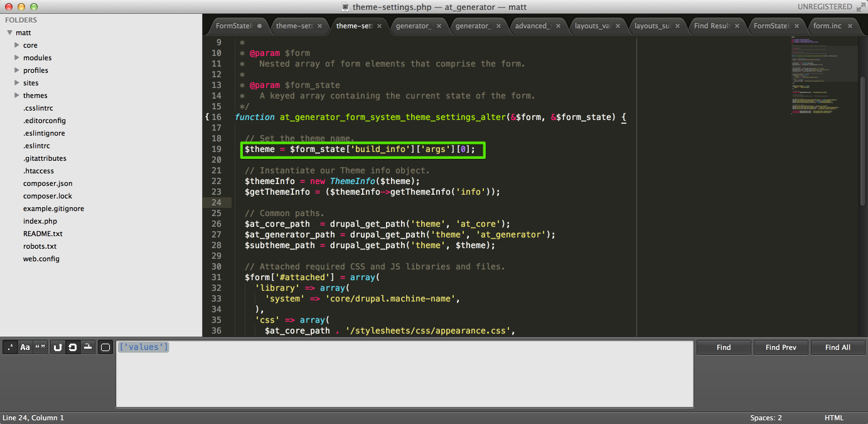This screenshot has height=424, width=868.
Task: Close the Find Results tab
Action: click(x=737, y=26)
